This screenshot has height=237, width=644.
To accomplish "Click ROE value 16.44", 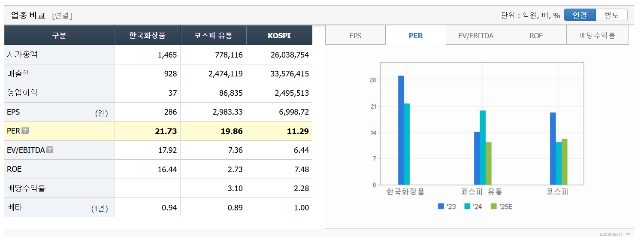I will tap(167, 169).
